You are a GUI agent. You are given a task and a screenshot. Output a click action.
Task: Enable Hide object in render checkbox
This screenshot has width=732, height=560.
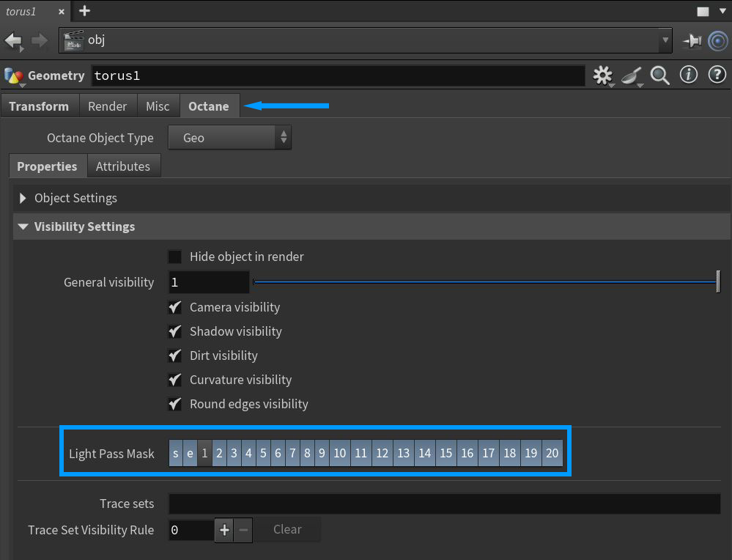pos(175,257)
